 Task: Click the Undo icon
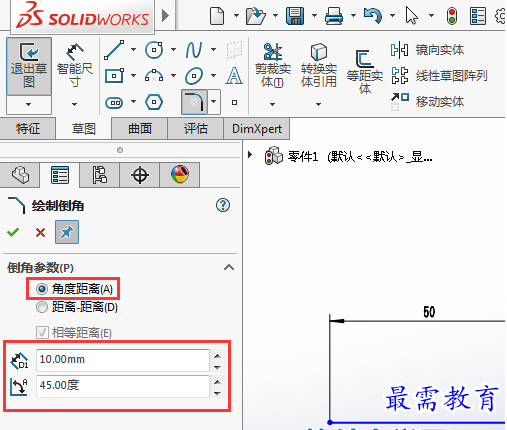coord(373,16)
